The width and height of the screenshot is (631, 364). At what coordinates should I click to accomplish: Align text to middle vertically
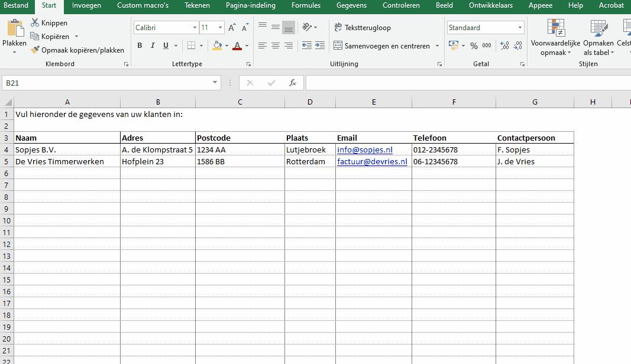[x=275, y=27]
